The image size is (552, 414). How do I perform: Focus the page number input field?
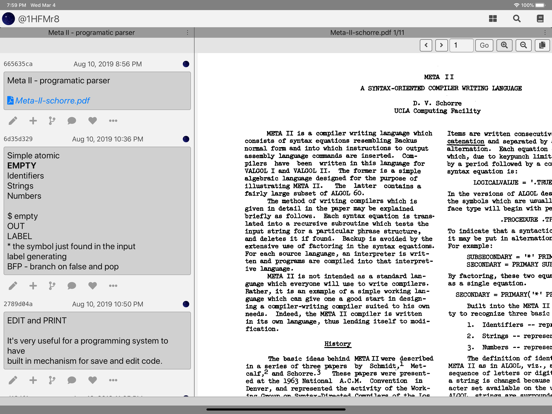click(461, 45)
